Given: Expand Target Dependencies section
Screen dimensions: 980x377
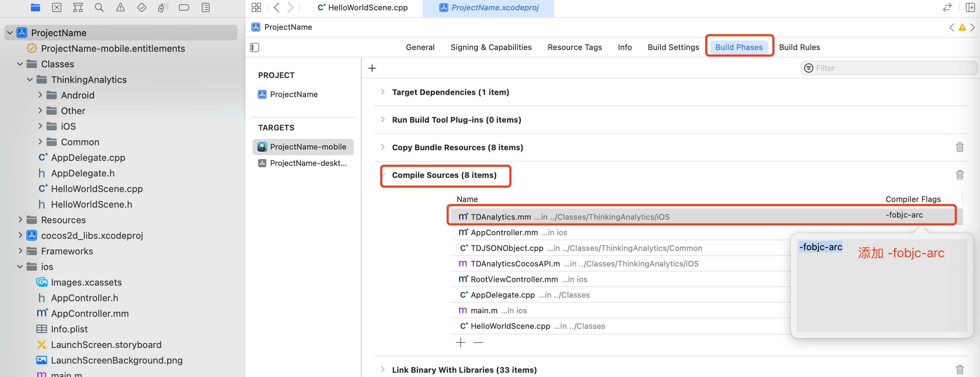Looking at the screenshot, I should 383,92.
